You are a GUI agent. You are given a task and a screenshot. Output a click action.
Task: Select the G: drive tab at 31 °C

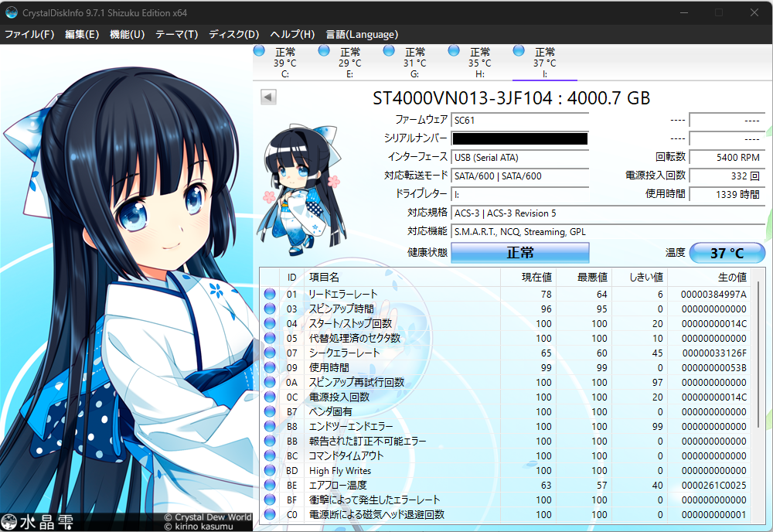(414, 62)
